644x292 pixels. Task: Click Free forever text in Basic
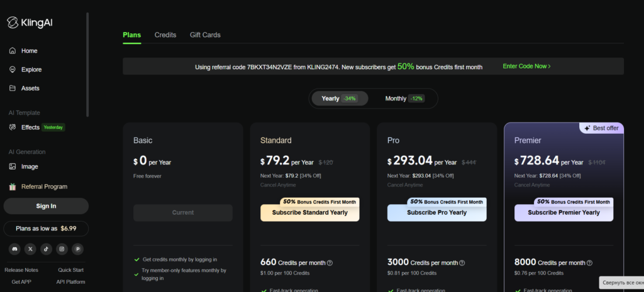[147, 176]
